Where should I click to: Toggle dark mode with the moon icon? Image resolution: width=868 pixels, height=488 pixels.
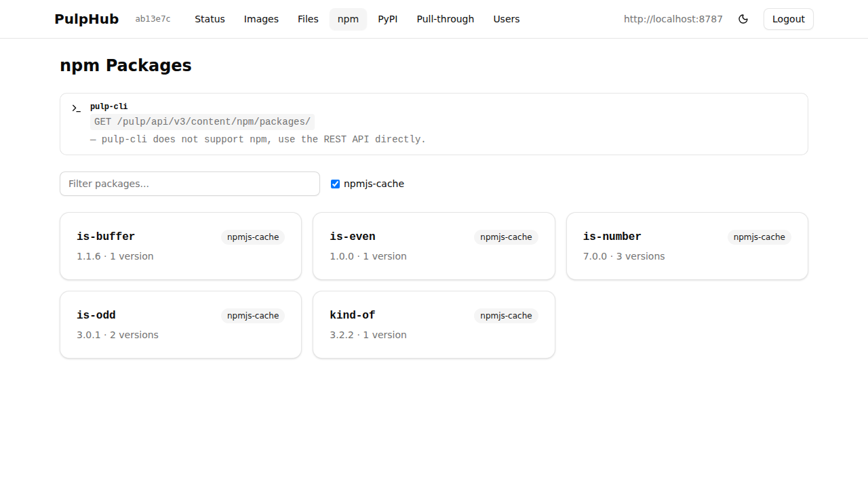click(x=743, y=19)
